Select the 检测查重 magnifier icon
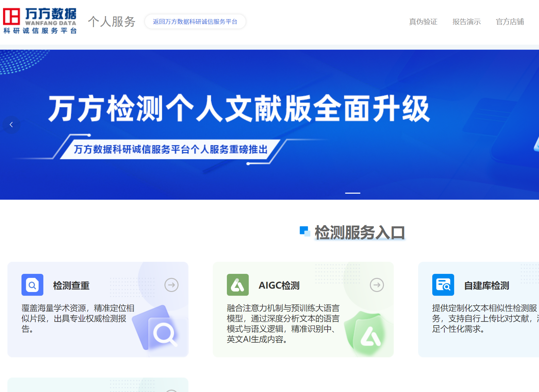 click(x=32, y=285)
